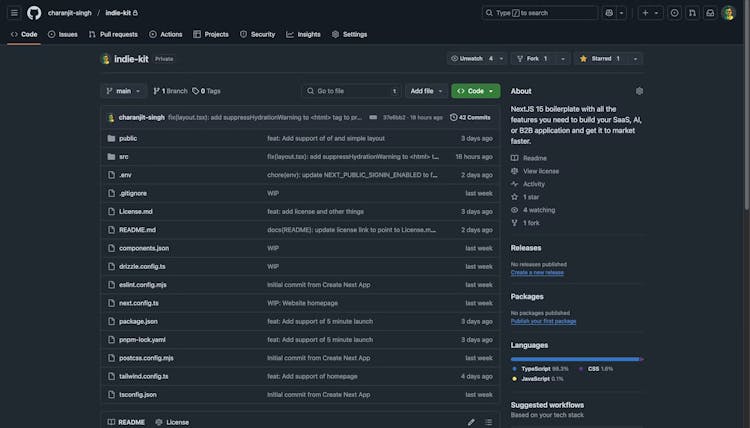The width and height of the screenshot is (750, 428).
Task: Click the Activity pulse icon
Action: pyautogui.click(x=515, y=184)
